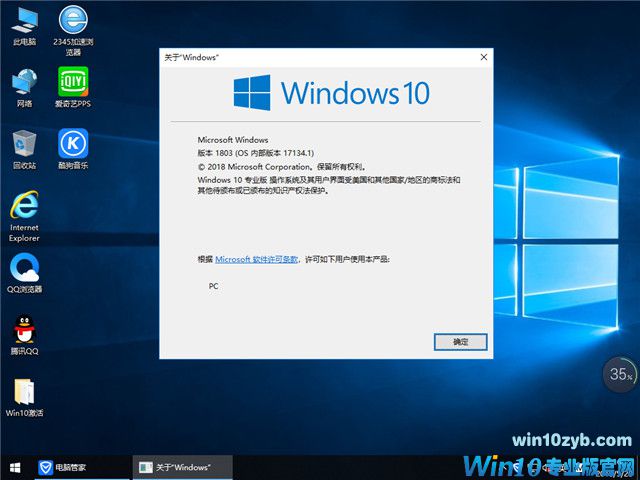Image resolution: width=640 pixels, height=480 pixels.
Task: Click the Microsoft Windows text line
Action: (233, 140)
